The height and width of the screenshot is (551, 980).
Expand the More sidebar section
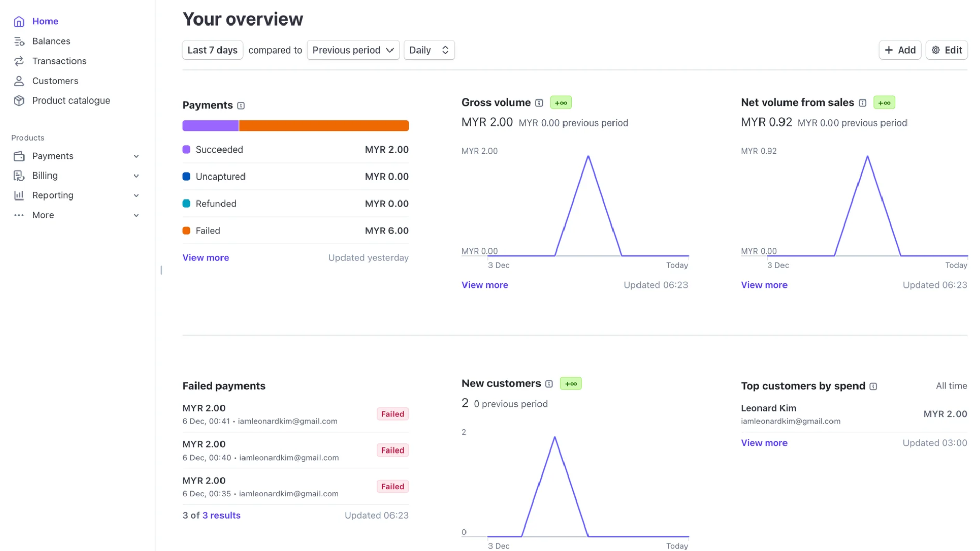coord(136,215)
